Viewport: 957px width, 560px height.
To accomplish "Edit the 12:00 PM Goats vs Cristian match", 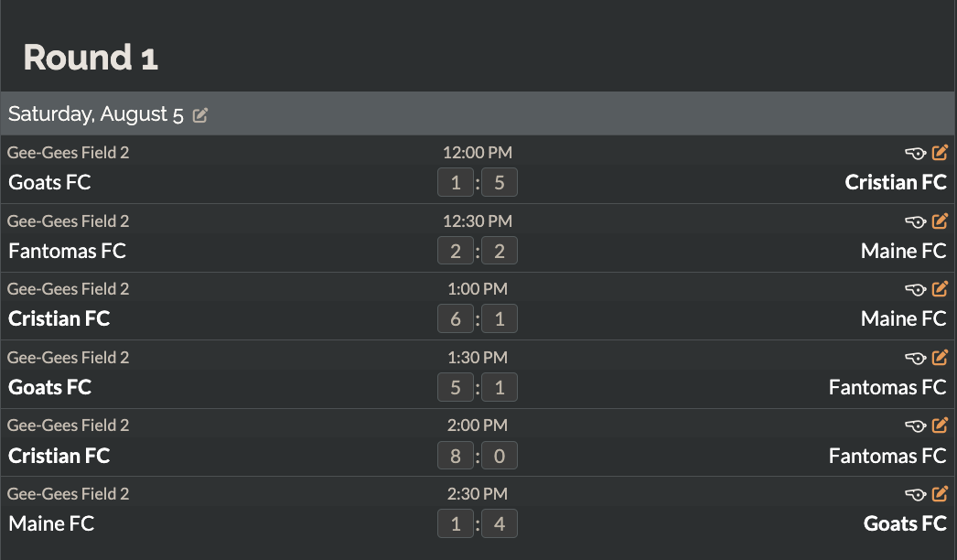I will pyautogui.click(x=940, y=152).
